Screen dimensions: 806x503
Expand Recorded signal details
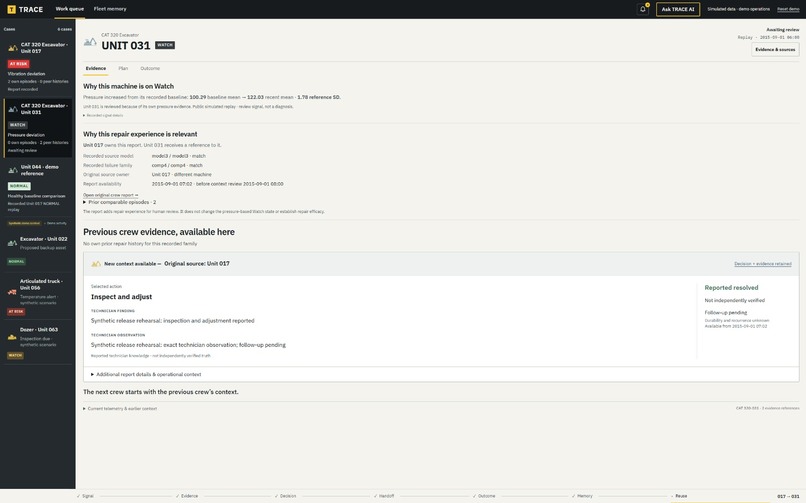point(103,116)
